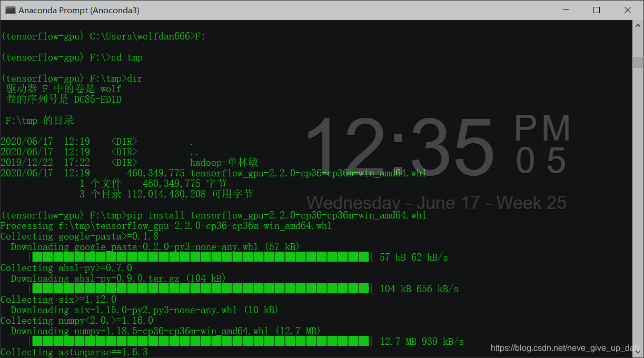This screenshot has width=644, height=358.
Task: Click the google_pasta download progress bar
Action: 200,257
